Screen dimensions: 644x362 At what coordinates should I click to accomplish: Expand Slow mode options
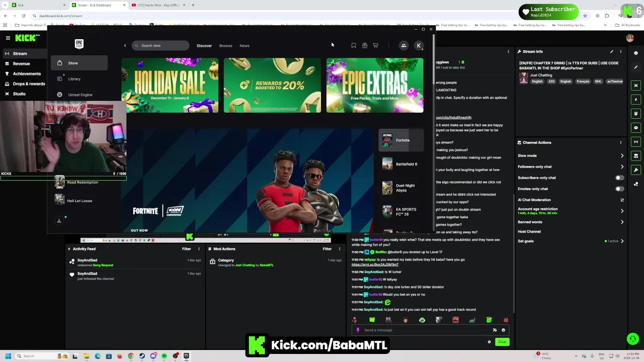(x=622, y=155)
